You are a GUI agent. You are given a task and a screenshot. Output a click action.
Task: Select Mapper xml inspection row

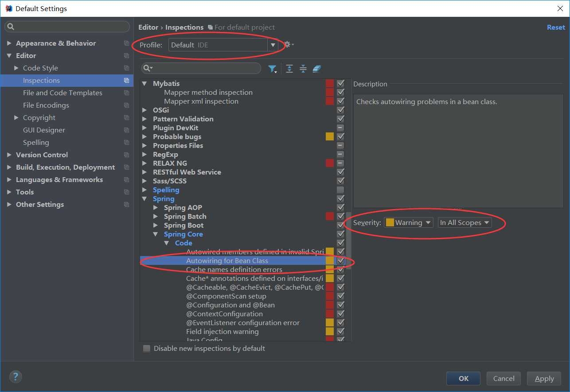(201, 101)
